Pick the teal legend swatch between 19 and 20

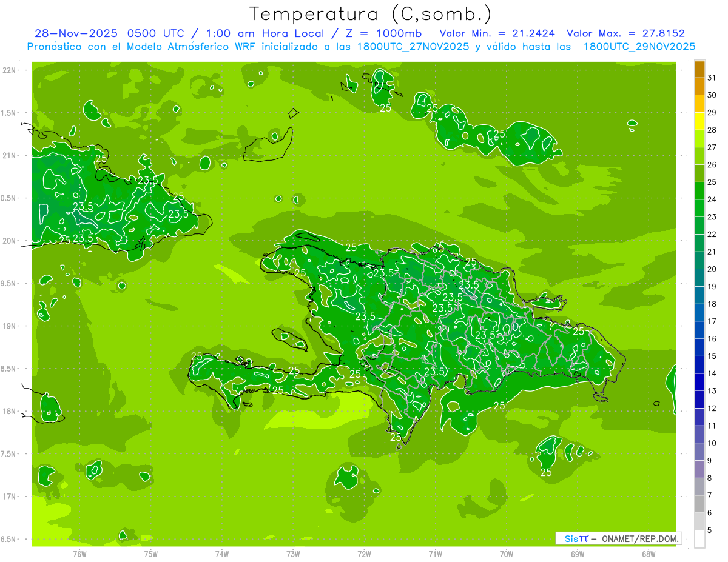coord(699,278)
